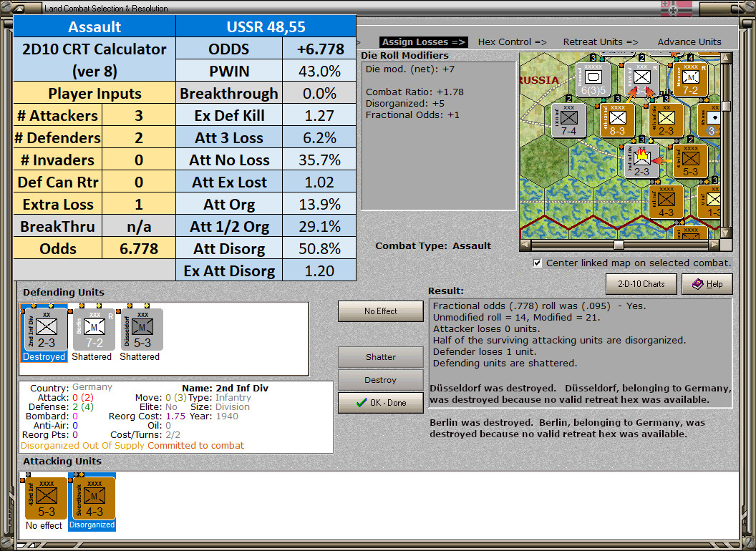Confirm with OK - Done

coord(380,403)
